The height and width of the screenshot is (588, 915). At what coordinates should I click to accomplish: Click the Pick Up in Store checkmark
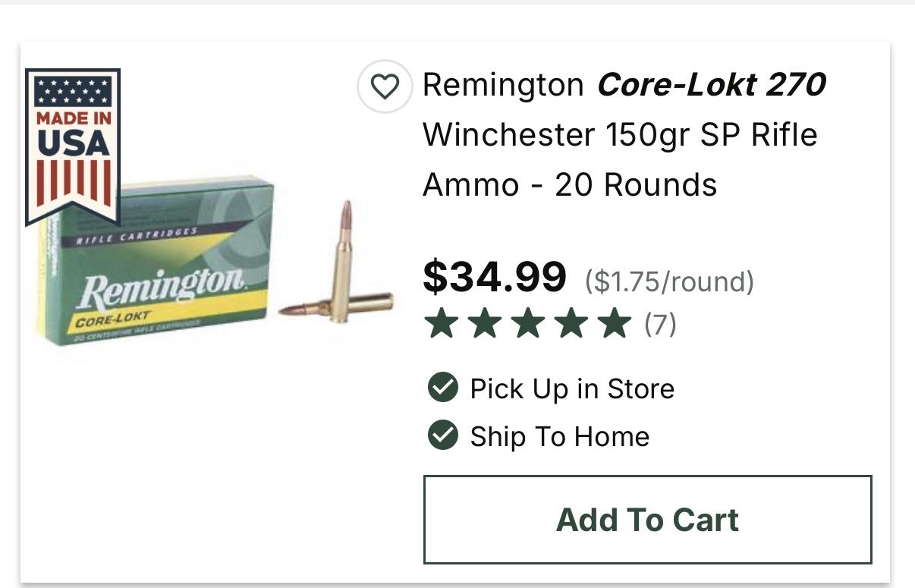(442, 388)
